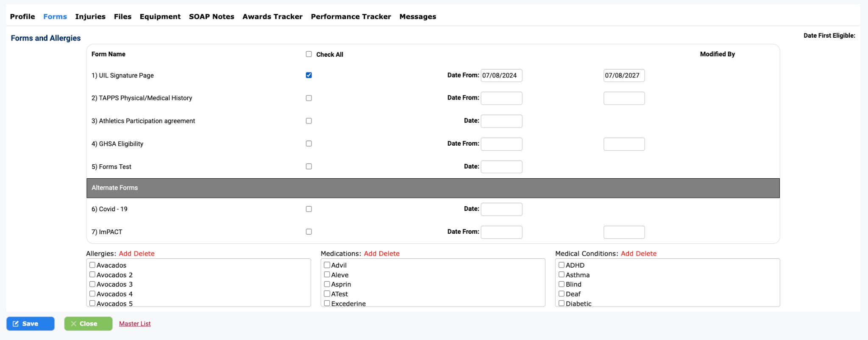Select the ATest medication checkbox
The width and height of the screenshot is (868, 340).
point(327,294)
